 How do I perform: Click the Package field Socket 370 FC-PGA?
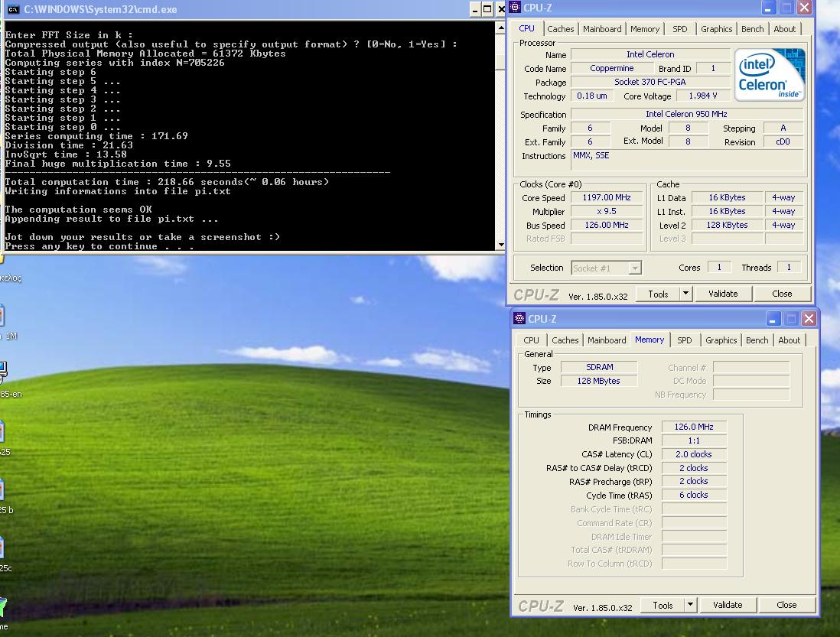[650, 82]
